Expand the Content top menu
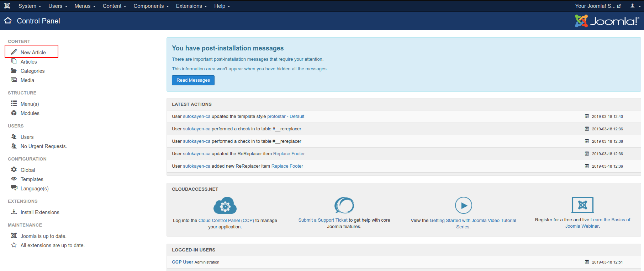 click(115, 6)
